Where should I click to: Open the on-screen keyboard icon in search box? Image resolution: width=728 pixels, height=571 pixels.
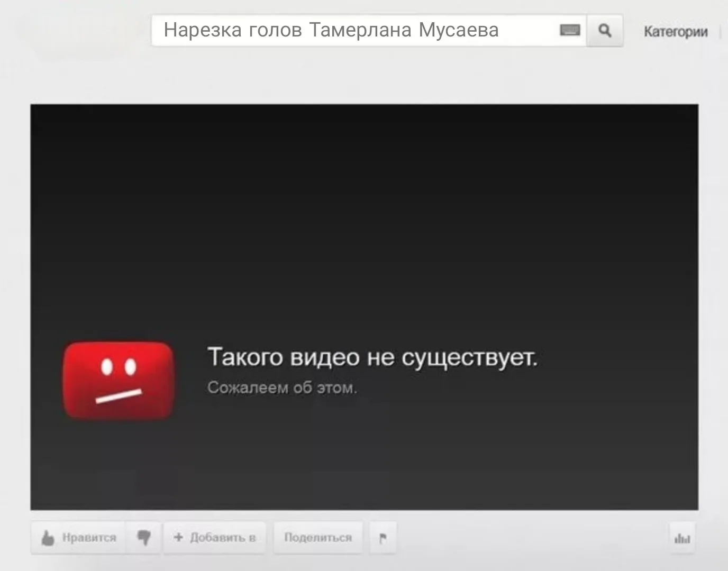pyautogui.click(x=570, y=31)
